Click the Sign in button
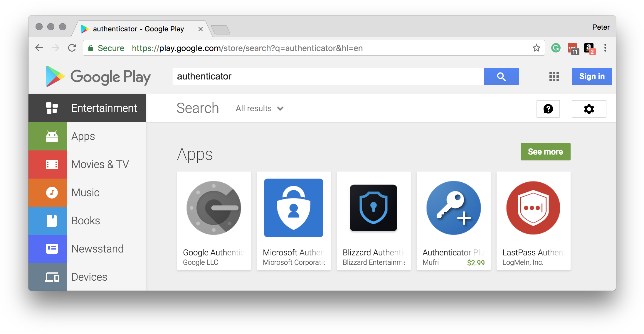Screen dimensions: 644x334 [x=592, y=76]
